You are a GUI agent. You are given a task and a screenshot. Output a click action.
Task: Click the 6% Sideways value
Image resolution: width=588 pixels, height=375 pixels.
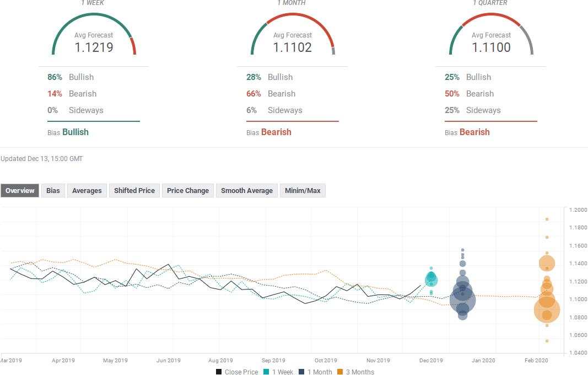click(x=251, y=110)
